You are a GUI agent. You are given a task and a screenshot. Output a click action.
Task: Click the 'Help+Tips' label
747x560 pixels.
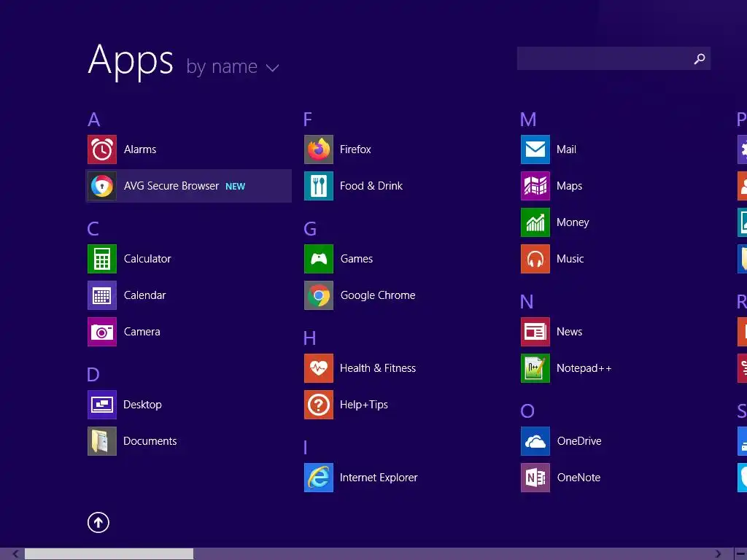coord(364,405)
